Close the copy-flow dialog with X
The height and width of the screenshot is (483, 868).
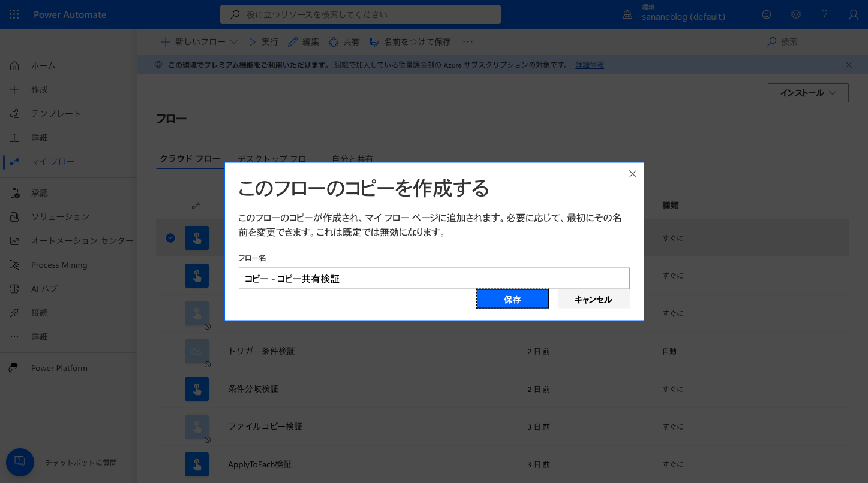click(x=632, y=174)
